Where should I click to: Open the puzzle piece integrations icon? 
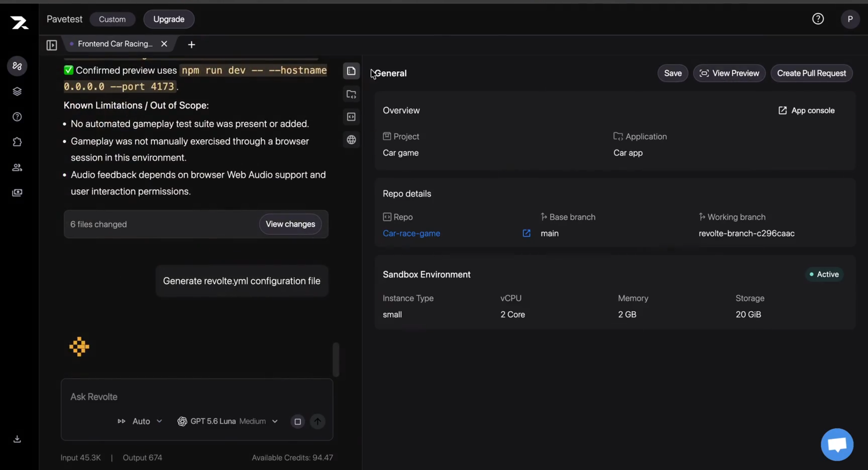17,142
